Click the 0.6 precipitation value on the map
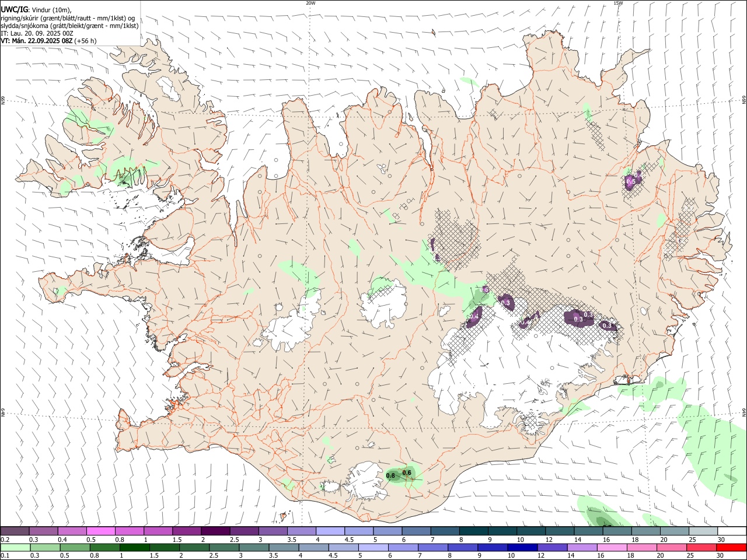 407,473
